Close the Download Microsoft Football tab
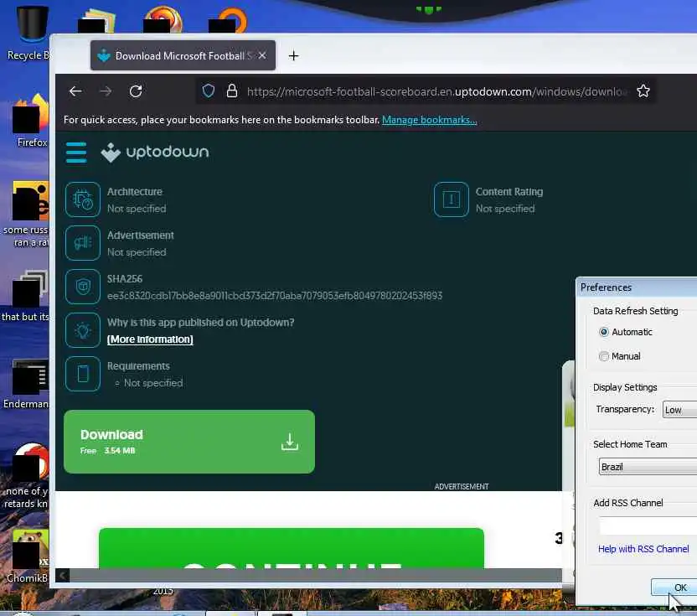The width and height of the screenshot is (697, 616). click(262, 55)
